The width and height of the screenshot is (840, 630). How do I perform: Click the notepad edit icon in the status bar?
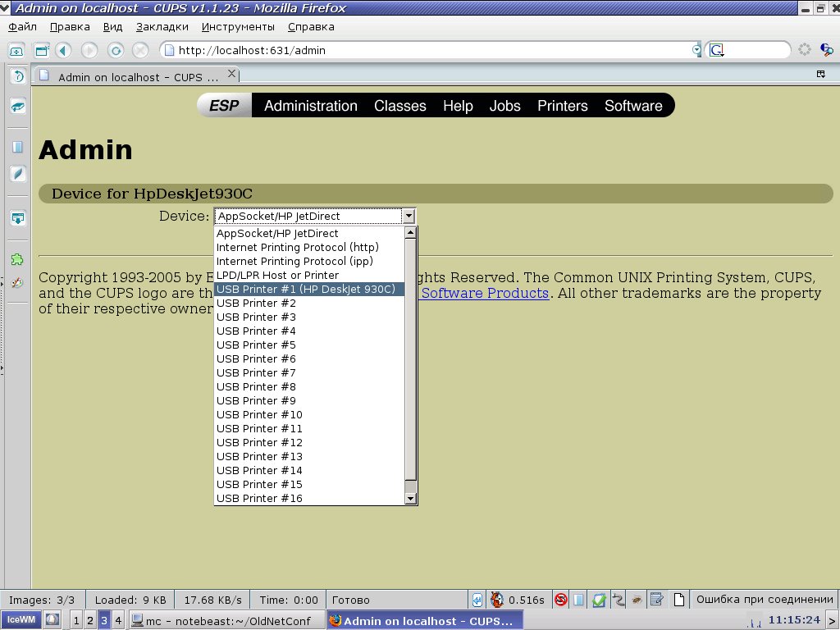[x=657, y=600]
